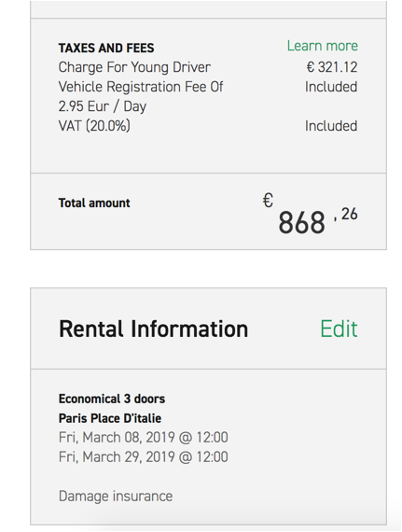The width and height of the screenshot is (402, 532).
Task: Click the 868 total price figure
Action: point(301,222)
